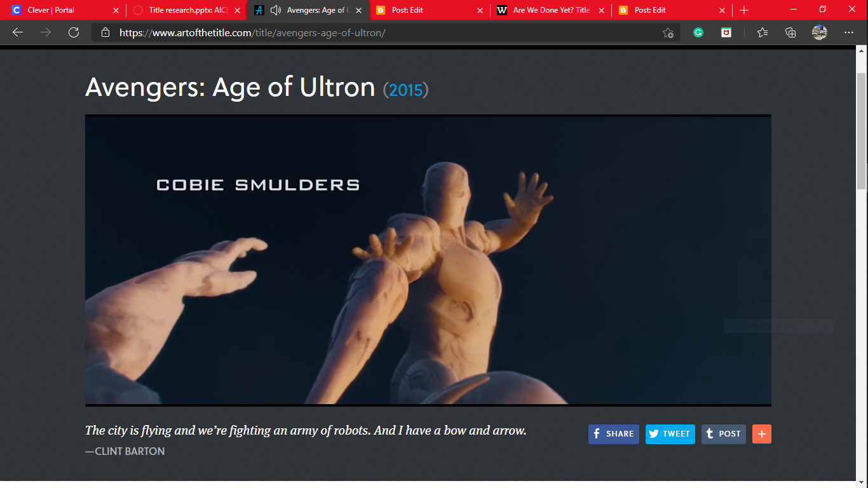Click the Cobie Smulders title video frame
The image size is (868, 488).
coord(428,261)
